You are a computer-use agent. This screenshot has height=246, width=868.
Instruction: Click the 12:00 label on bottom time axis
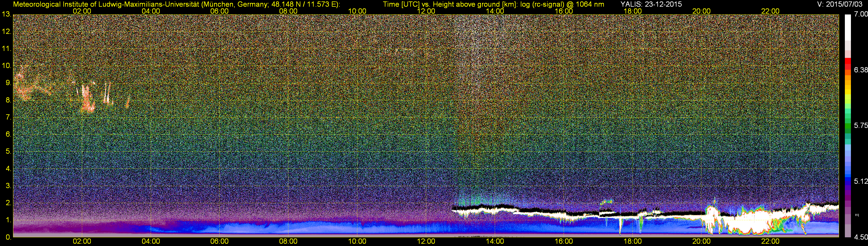click(x=426, y=241)
